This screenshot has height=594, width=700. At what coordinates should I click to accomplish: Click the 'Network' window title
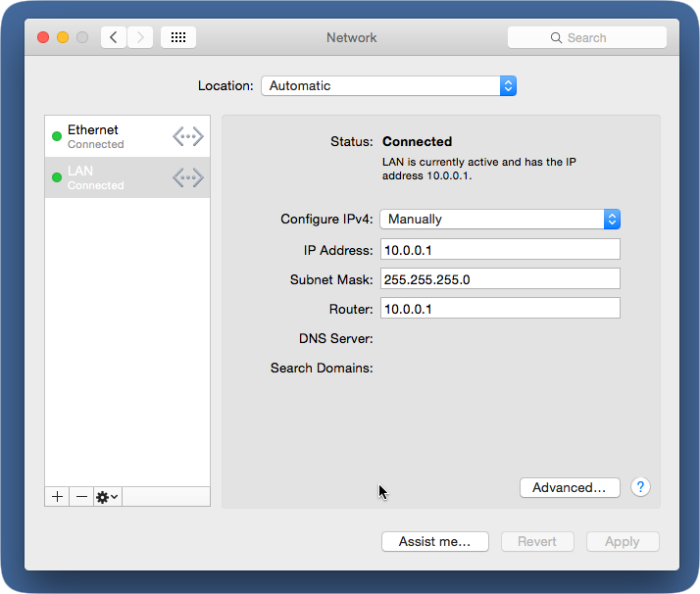(351, 37)
